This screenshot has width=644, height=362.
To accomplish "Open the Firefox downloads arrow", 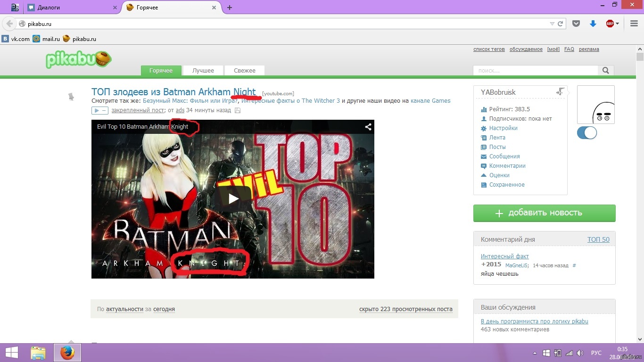I will tap(593, 24).
